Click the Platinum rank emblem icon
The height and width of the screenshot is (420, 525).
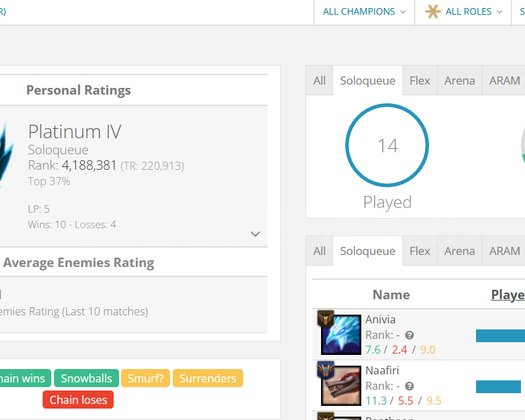coord(5,156)
